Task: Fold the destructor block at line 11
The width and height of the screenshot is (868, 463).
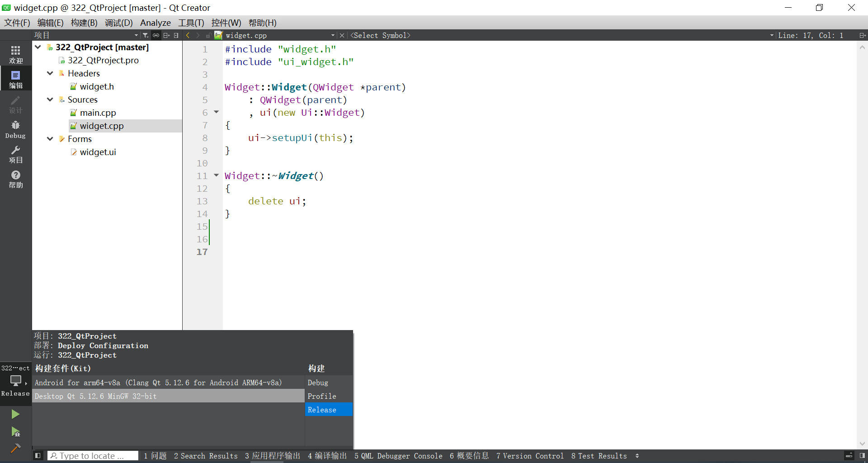Action: [x=216, y=175]
